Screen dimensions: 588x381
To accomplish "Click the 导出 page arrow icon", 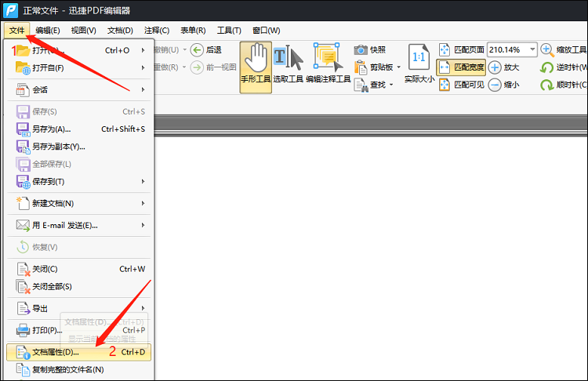I will click(x=23, y=308).
